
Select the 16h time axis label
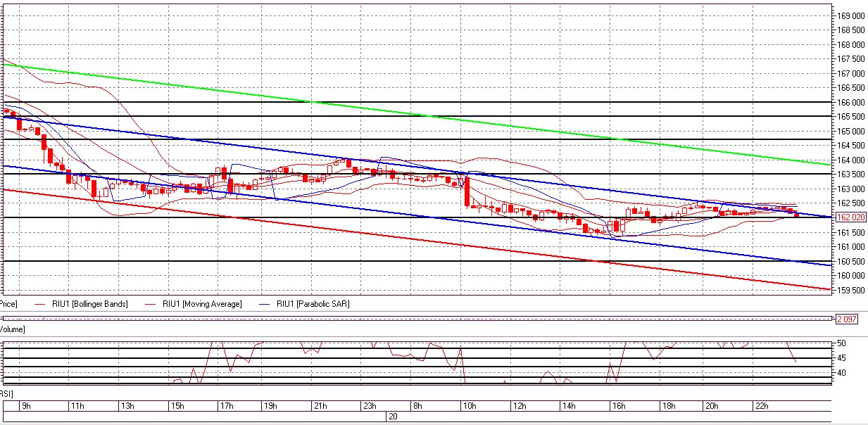click(618, 406)
